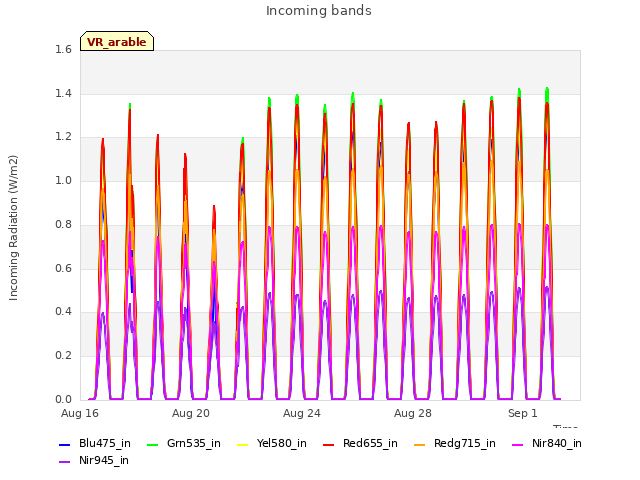The width and height of the screenshot is (640, 480).
Task: Toggle the Nir840_in legend entry
Action: tap(547, 443)
